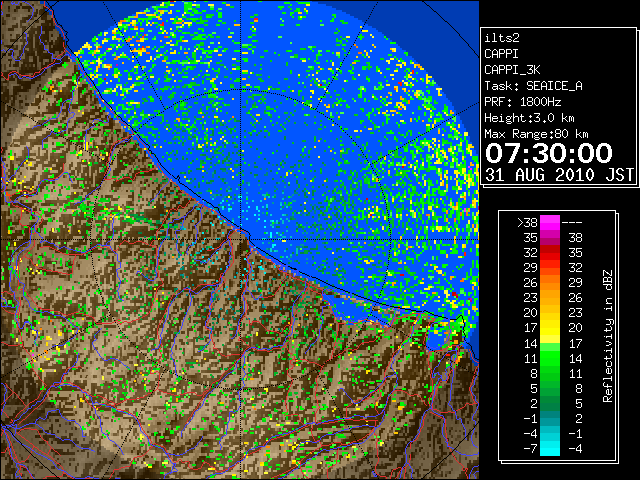Pick the bright green 11–14 dBZ legend swatch
Screen dimensions: 640x480
coord(550,358)
